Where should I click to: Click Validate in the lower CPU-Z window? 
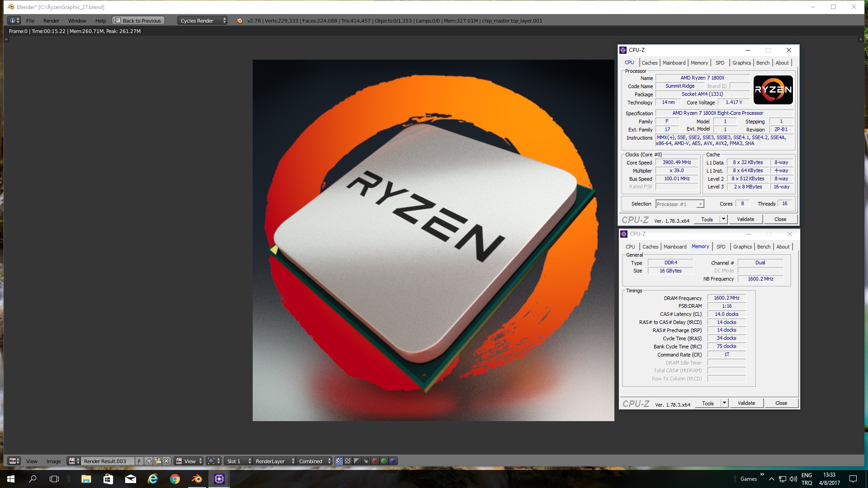[746, 403]
